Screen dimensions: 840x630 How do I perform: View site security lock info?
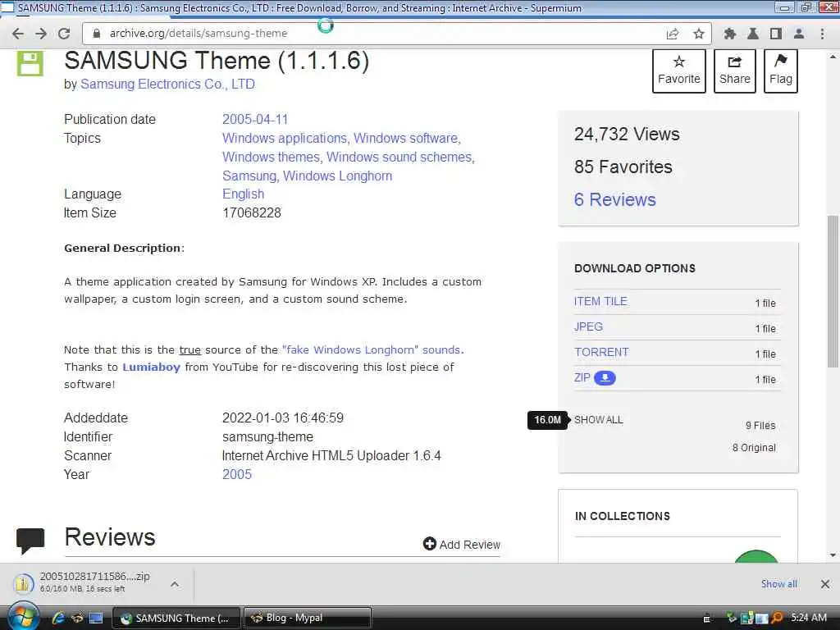click(x=97, y=33)
